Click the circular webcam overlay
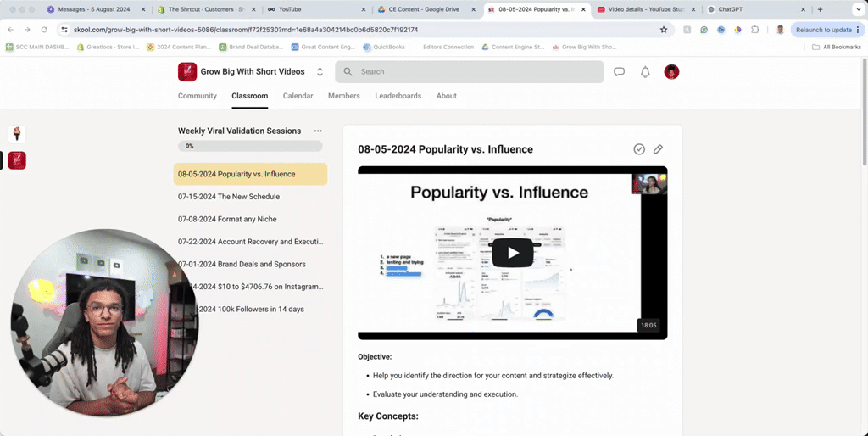Viewport: 868px width, 436px height. click(x=104, y=323)
